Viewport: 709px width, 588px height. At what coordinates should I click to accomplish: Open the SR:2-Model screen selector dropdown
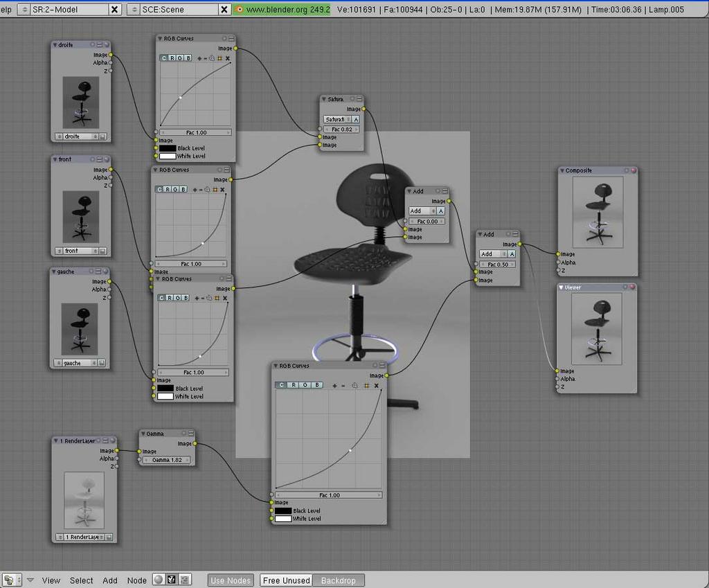24,10
